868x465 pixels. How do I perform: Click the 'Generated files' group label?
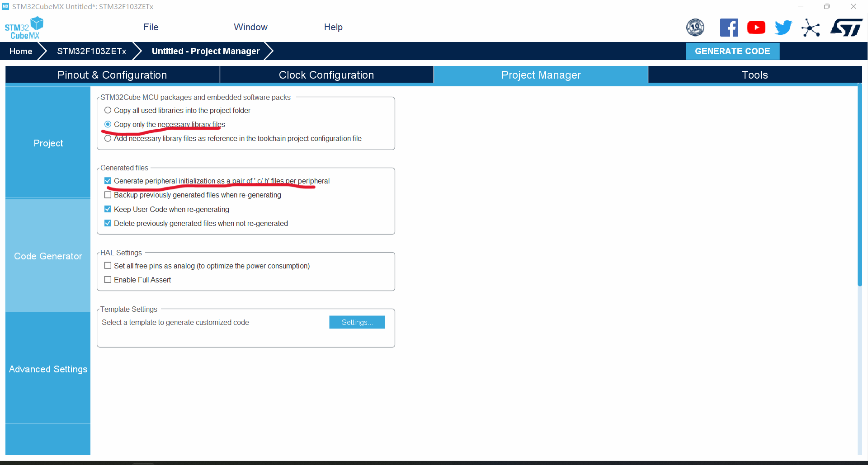(x=124, y=168)
